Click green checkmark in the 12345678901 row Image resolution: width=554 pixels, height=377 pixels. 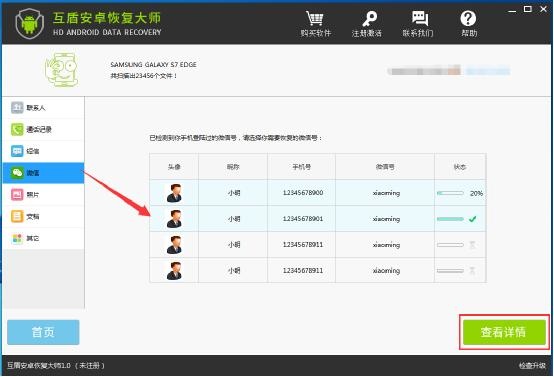[472, 219]
